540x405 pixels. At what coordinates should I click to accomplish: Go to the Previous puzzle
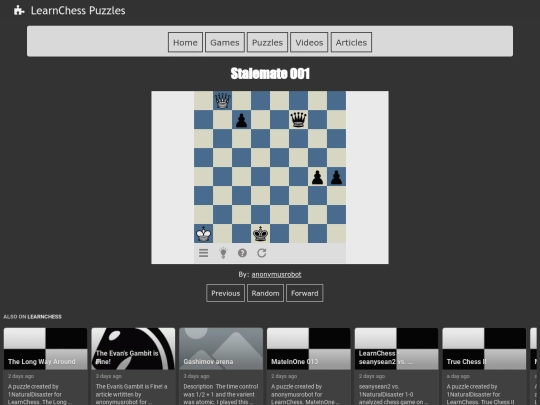coord(226,293)
